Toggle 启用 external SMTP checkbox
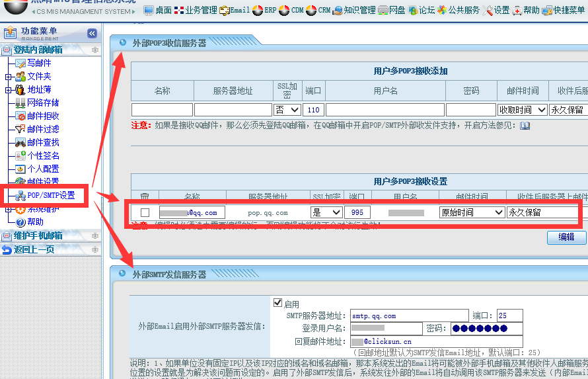 point(278,302)
